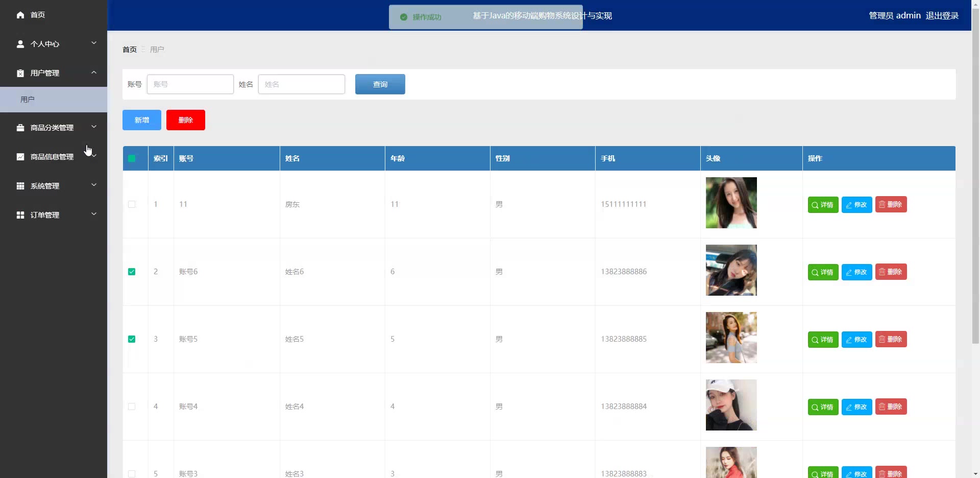Viewport: 980px width, 478px height.
Task: Click 退出登录 to log out
Action: (x=942, y=16)
